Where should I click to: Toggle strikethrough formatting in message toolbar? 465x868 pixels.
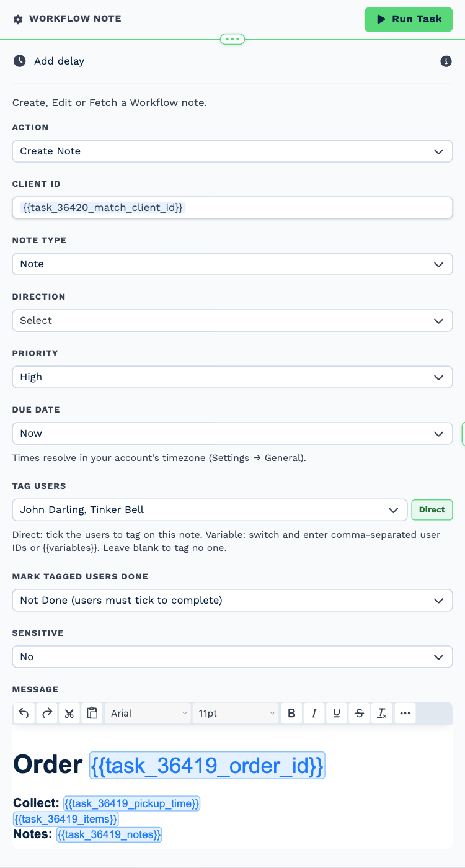pyautogui.click(x=360, y=714)
